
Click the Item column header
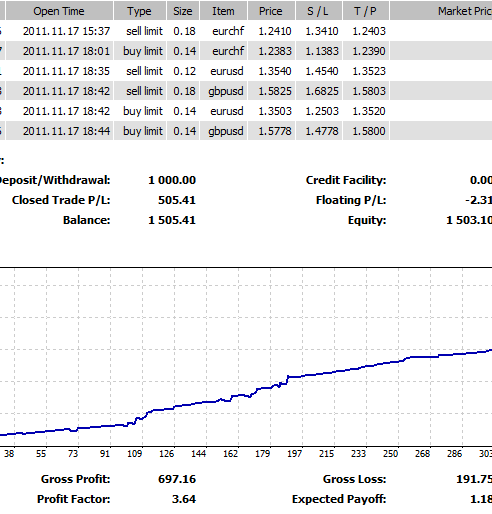coord(223,11)
